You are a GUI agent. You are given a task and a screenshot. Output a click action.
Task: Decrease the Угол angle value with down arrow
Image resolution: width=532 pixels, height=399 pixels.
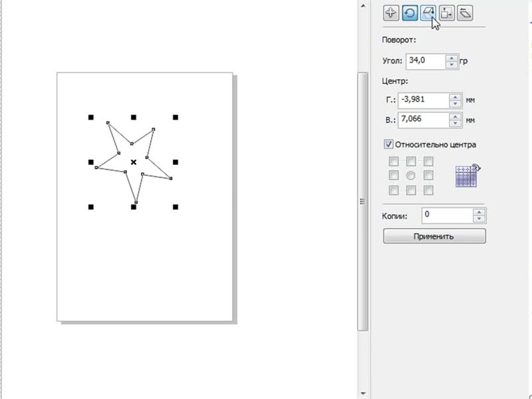pyautogui.click(x=452, y=65)
